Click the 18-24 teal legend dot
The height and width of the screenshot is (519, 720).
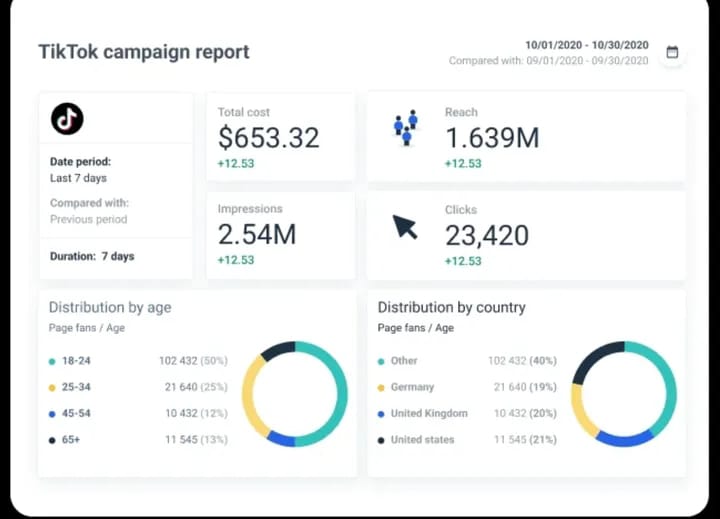(x=52, y=361)
